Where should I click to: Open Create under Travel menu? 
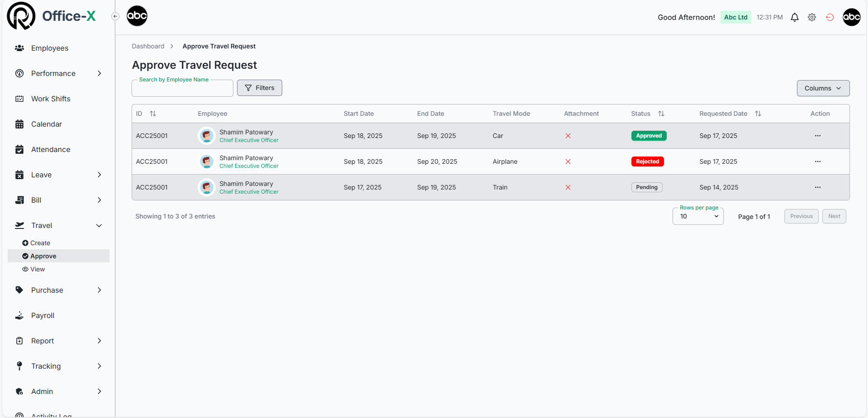40,243
